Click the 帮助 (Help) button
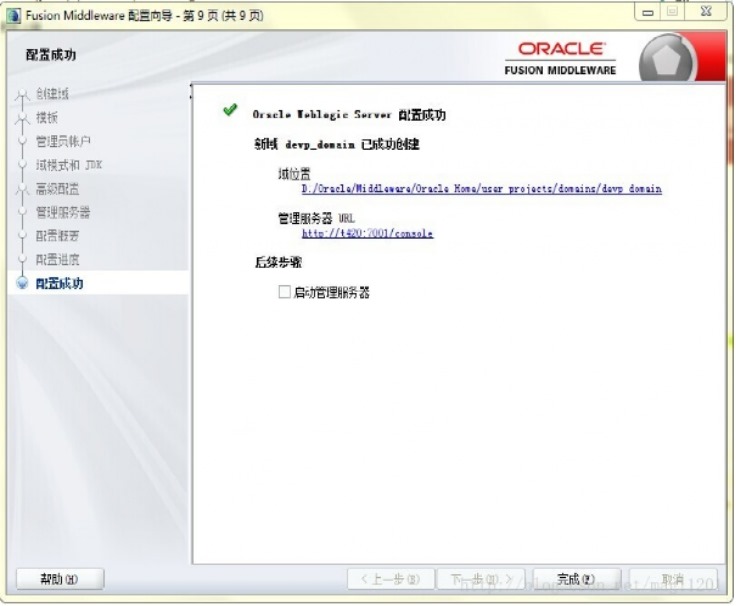This screenshot has height=606, width=736. 60,579
